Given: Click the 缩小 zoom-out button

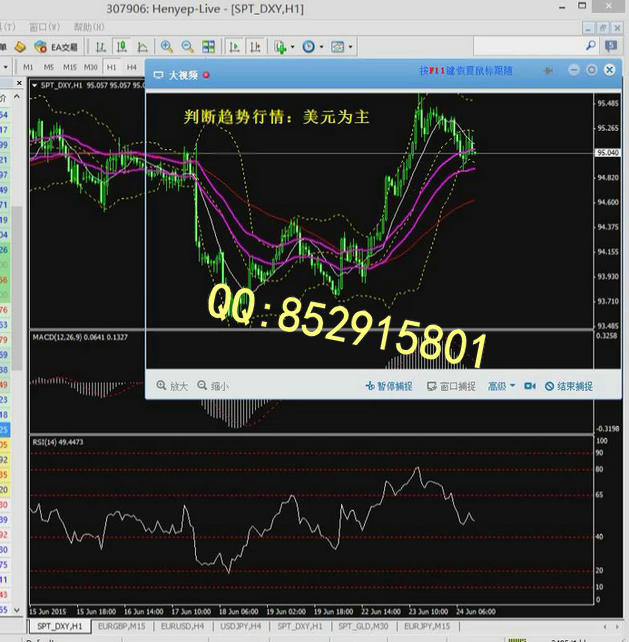Looking at the screenshot, I should [213, 386].
